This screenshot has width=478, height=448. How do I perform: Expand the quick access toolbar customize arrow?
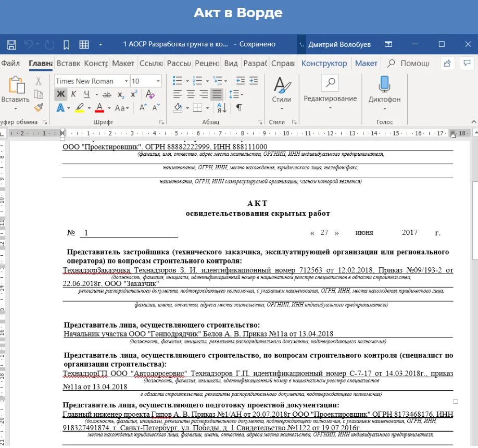coord(100,44)
